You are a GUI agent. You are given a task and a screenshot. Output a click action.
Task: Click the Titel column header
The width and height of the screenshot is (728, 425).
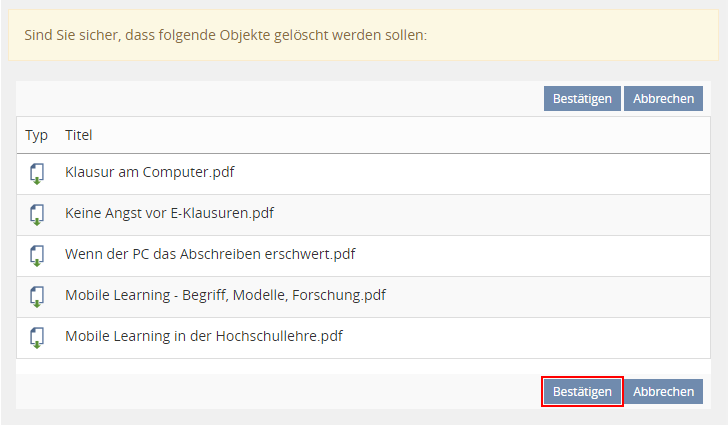[79, 135]
